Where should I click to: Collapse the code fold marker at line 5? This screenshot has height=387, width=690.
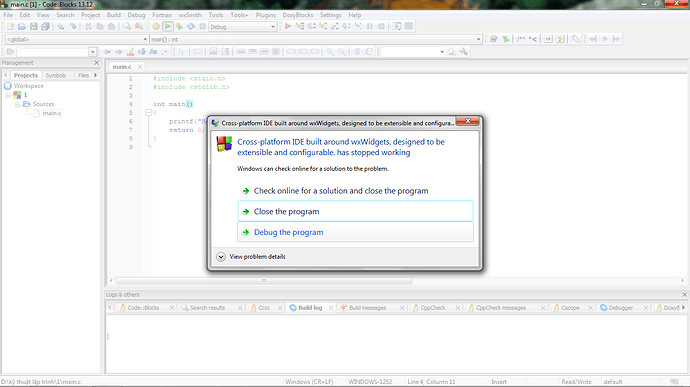149,113
